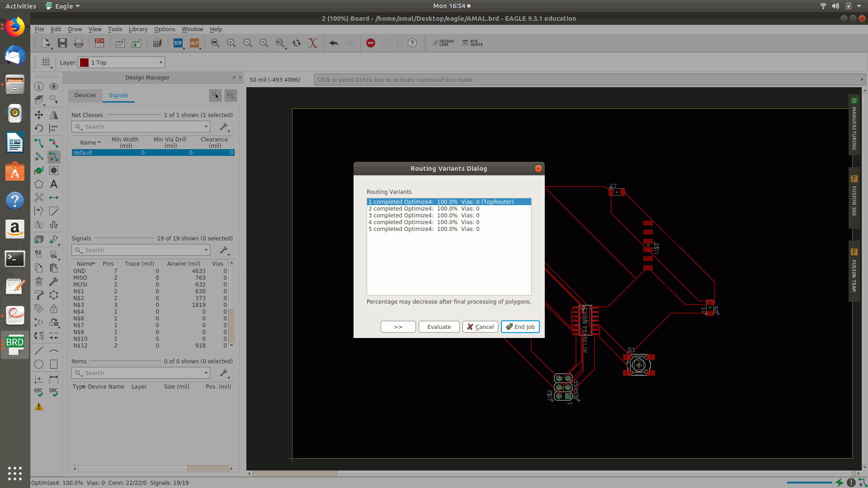Click the End Job button
The image size is (868, 488).
coord(520,327)
